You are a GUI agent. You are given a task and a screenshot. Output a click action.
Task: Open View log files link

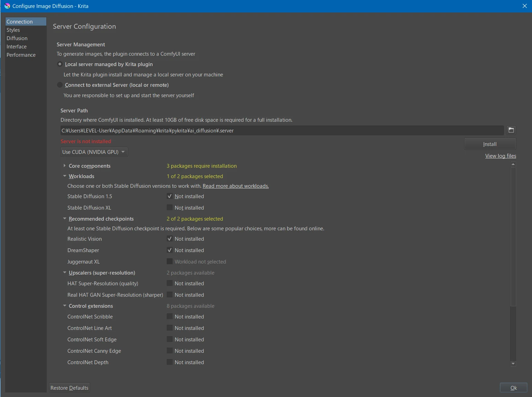[501, 156]
